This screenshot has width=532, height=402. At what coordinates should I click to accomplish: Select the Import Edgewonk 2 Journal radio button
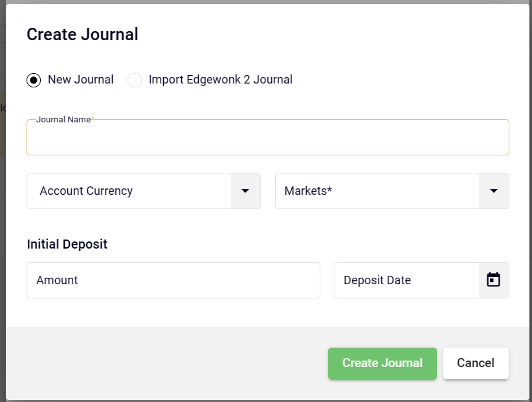pos(135,80)
